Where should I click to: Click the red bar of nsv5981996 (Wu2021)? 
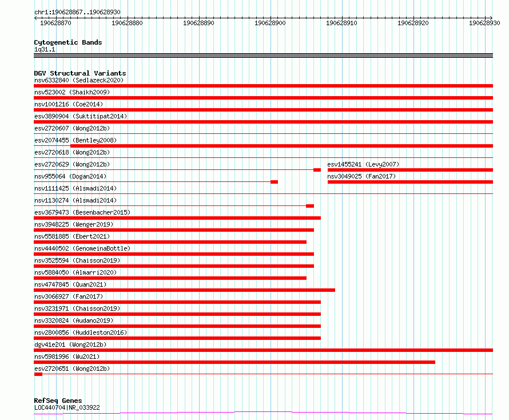(234, 362)
